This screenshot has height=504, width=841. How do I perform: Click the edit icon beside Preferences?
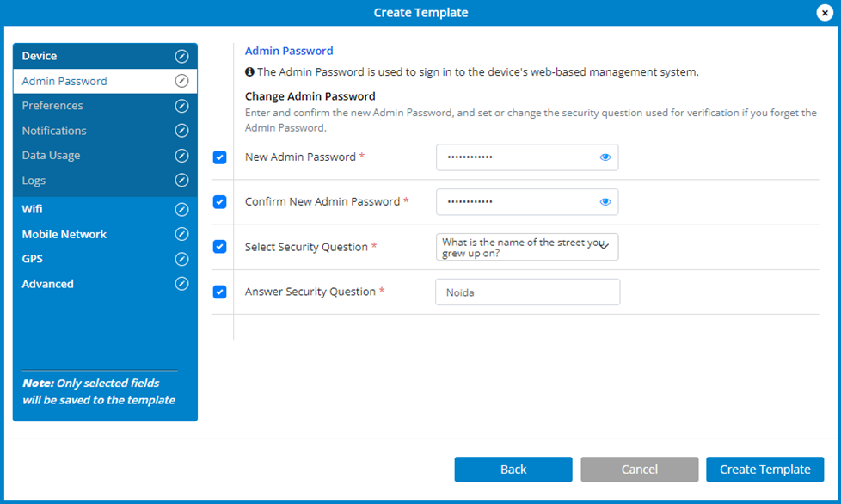pos(181,106)
